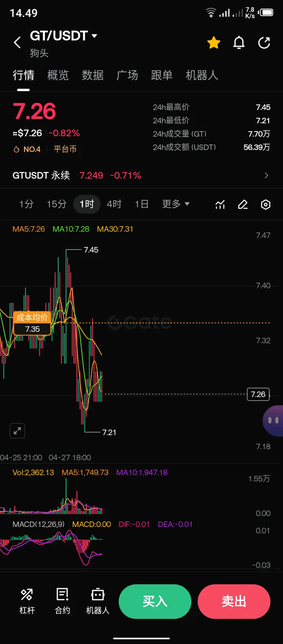Tap the 24h成交额 value 56.39万
The image size is (283, 644).
click(257, 147)
